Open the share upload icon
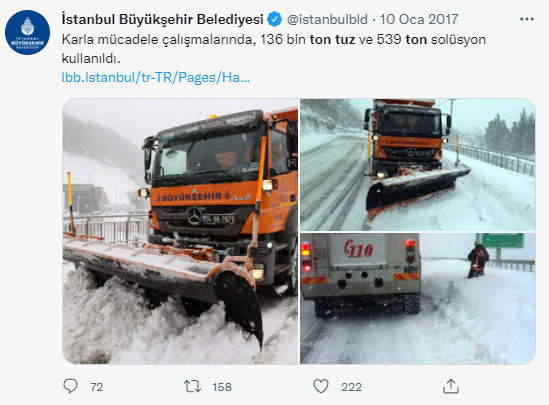 pos(451,386)
